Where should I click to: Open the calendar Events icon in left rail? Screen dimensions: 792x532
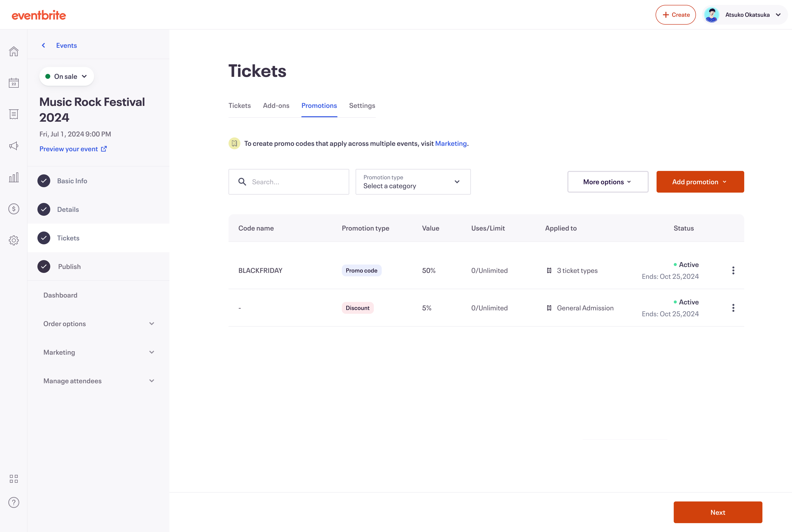coord(14,83)
